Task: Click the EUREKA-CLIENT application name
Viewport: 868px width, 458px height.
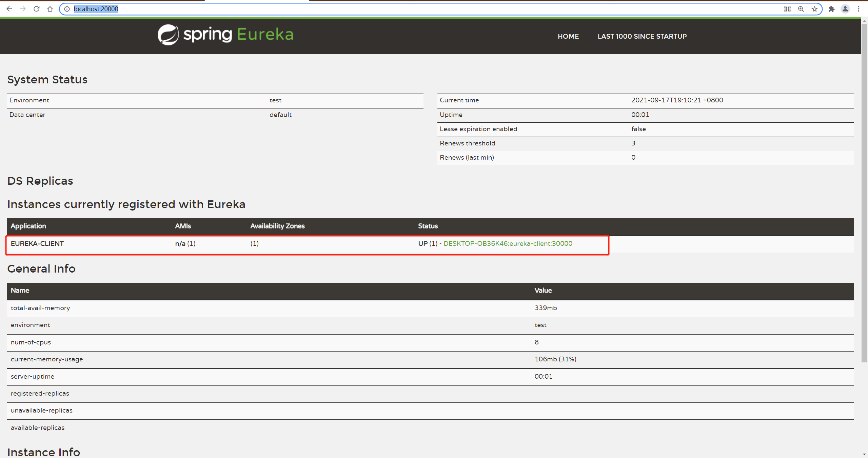Action: (37, 243)
